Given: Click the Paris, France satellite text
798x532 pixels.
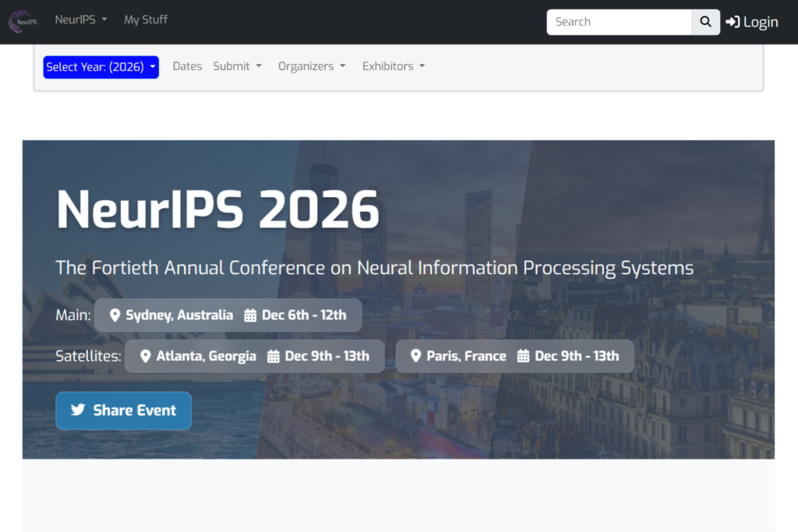Looking at the screenshot, I should [466, 356].
